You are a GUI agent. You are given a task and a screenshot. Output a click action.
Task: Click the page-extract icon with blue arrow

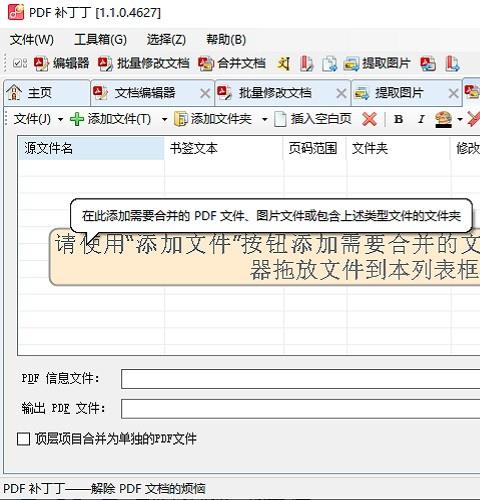[329, 63]
